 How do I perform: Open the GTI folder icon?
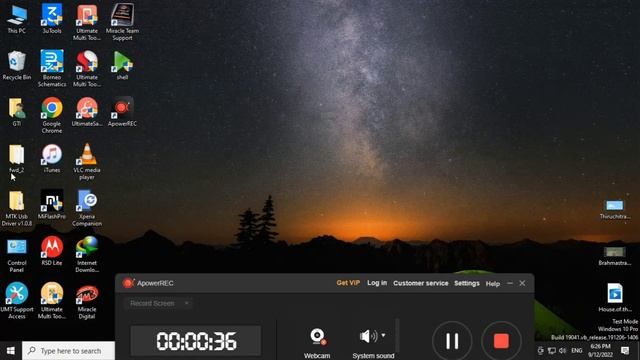17,112
